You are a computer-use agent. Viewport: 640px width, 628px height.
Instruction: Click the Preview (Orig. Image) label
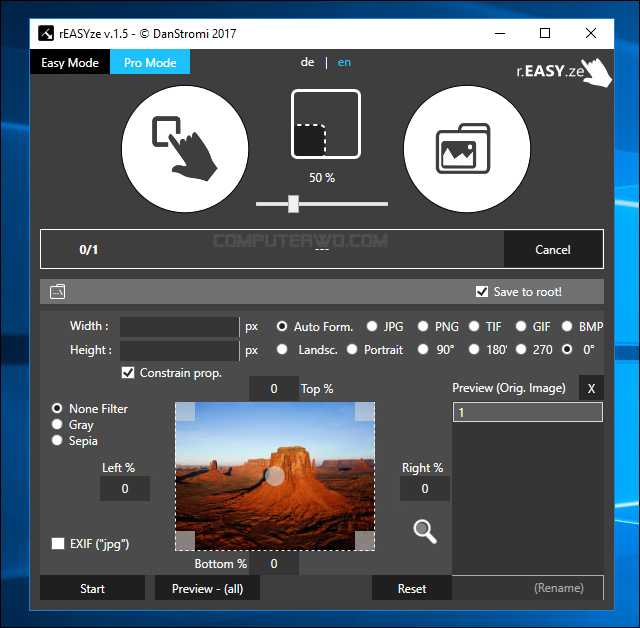tap(509, 388)
